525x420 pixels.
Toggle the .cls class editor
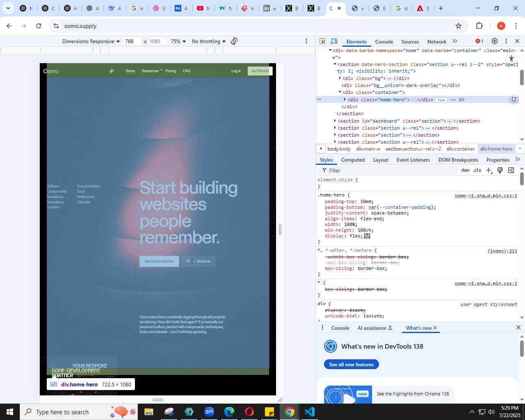477,170
